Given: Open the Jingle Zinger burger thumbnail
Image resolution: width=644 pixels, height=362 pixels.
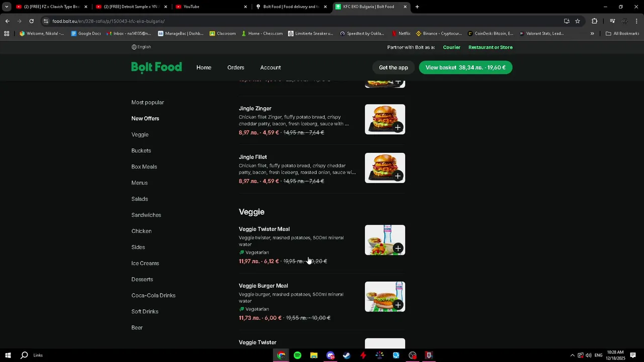Looking at the screenshot, I should tap(385, 119).
